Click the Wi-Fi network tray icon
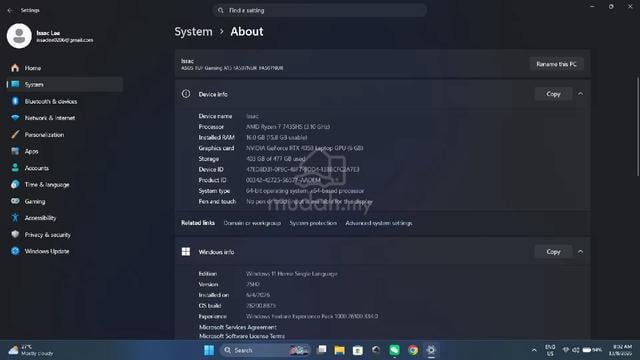Viewport: 640px width, 360px height. tap(566, 350)
